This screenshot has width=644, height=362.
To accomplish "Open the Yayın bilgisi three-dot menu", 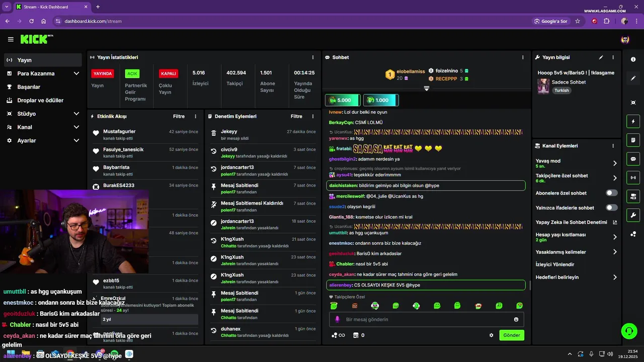I will (x=613, y=57).
